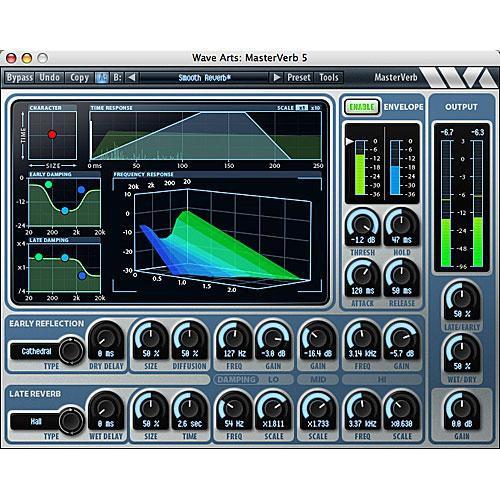Close the MasterVerb window with red button
The height and width of the screenshot is (500, 500).
11,58
